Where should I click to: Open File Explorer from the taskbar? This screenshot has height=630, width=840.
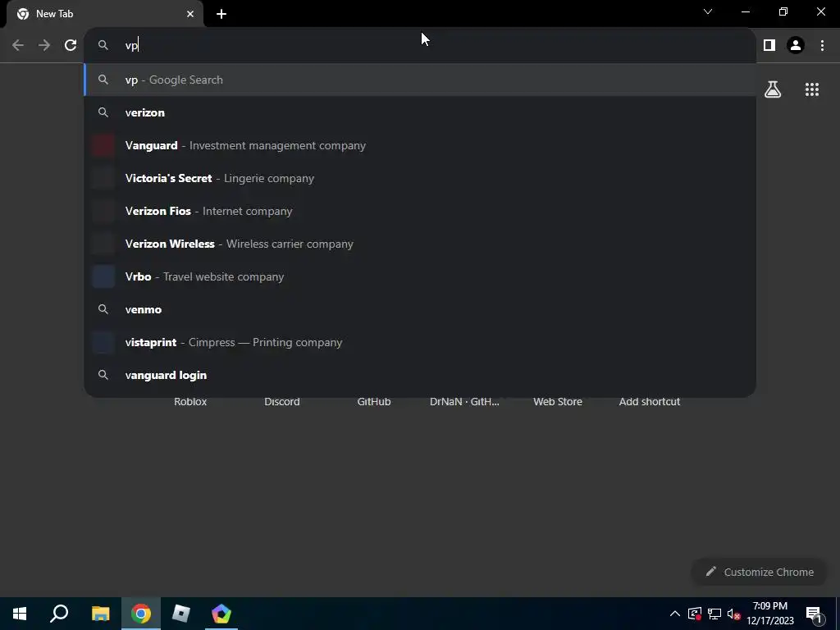100,614
